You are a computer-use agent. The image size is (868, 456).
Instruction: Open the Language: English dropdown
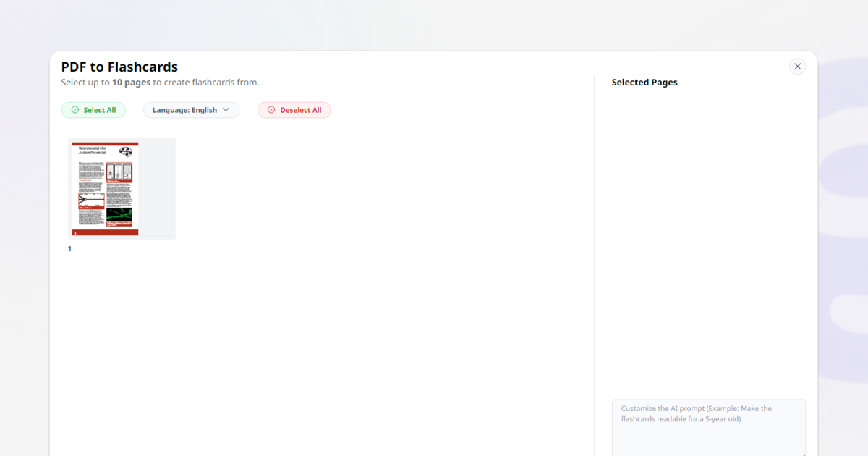(191, 110)
